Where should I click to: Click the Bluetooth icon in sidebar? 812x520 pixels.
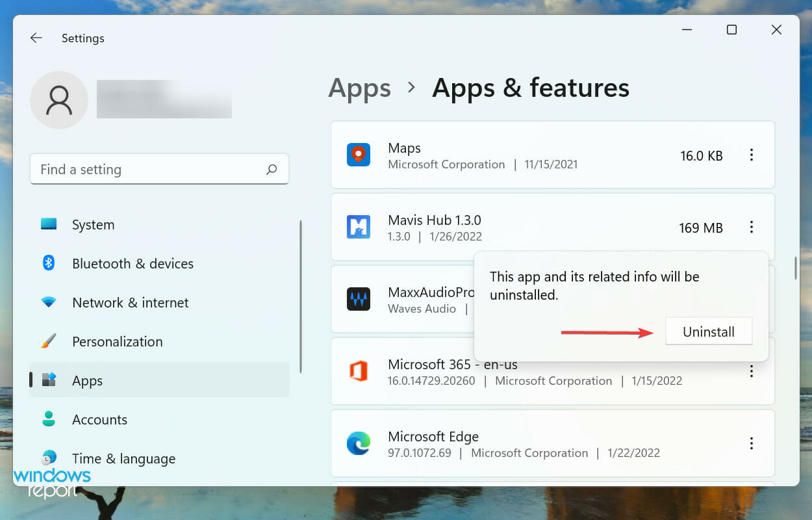click(49, 263)
